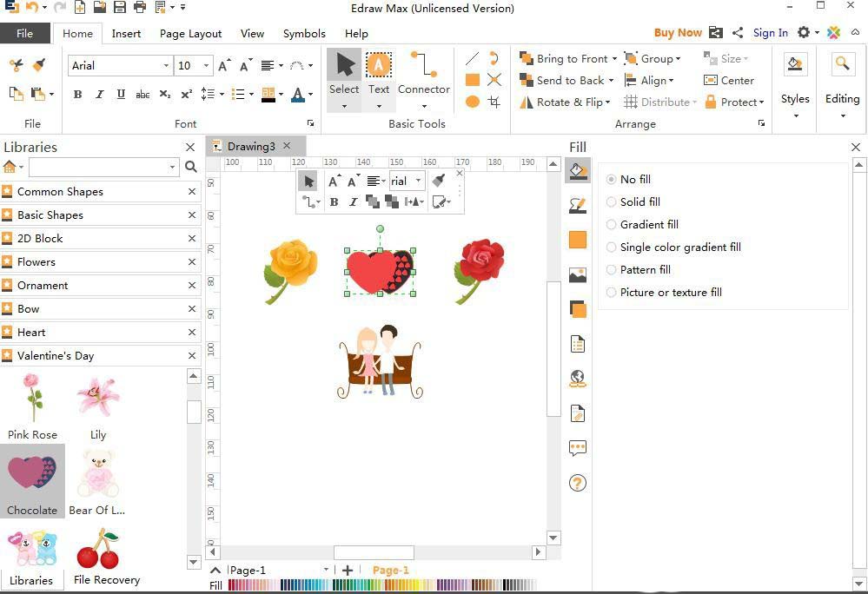This screenshot has height=594, width=868.
Task: Expand the Rotate & Flip dropdown
Action: point(608,102)
